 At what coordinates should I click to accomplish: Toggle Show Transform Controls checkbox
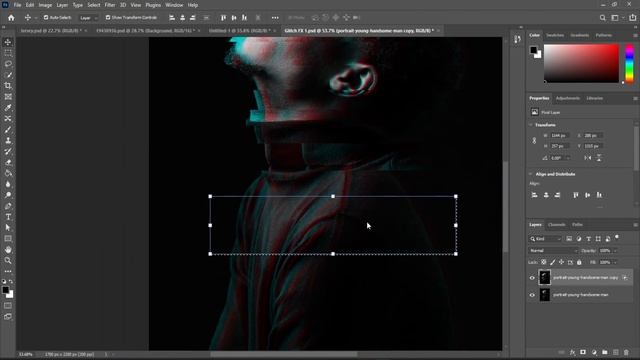pyautogui.click(x=108, y=18)
